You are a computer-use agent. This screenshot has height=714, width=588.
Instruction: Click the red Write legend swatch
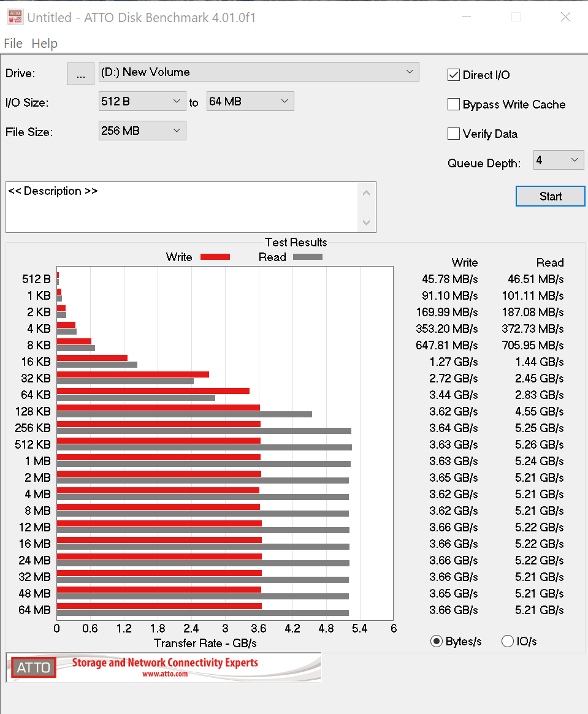(x=215, y=257)
